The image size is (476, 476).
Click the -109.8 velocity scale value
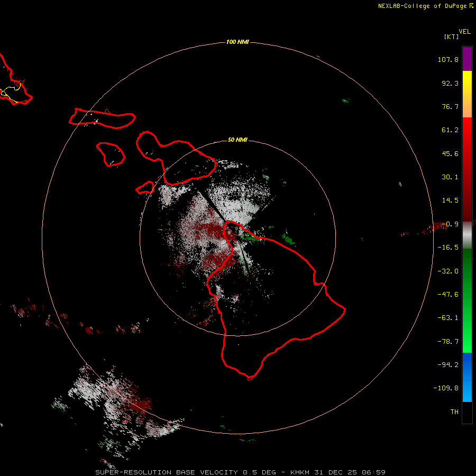click(446, 388)
